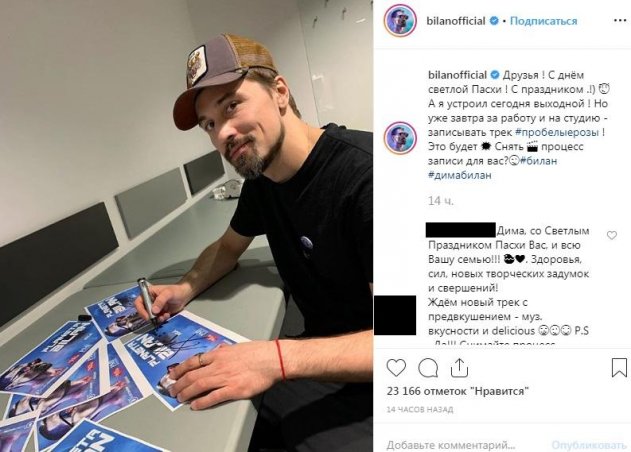This screenshot has height=452, width=631.
Task: Open bilanofficial username in header
Action: (456, 21)
